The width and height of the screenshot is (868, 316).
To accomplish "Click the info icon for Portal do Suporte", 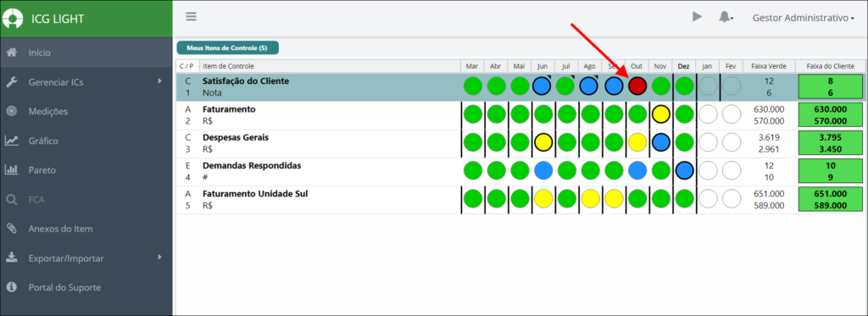I will click(11, 287).
